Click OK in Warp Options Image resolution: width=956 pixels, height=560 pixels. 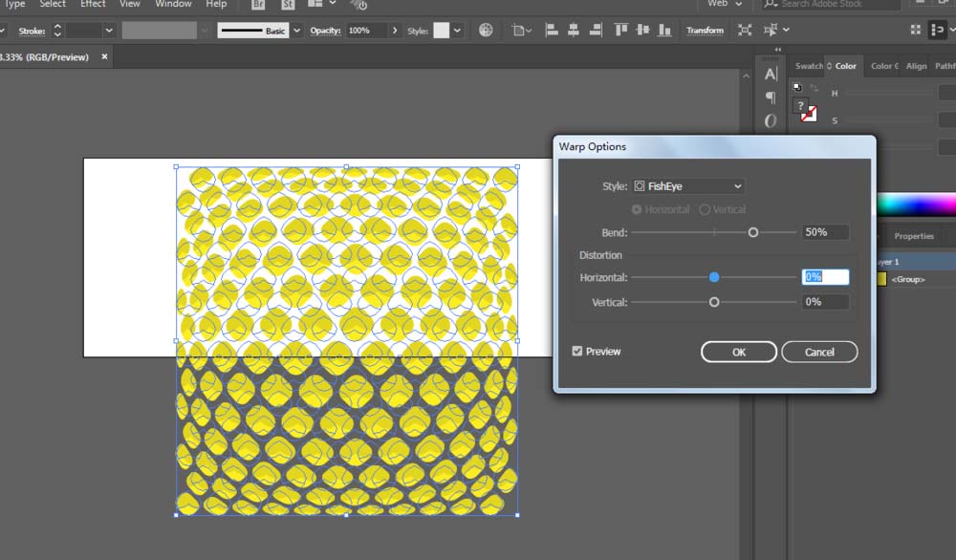click(738, 352)
